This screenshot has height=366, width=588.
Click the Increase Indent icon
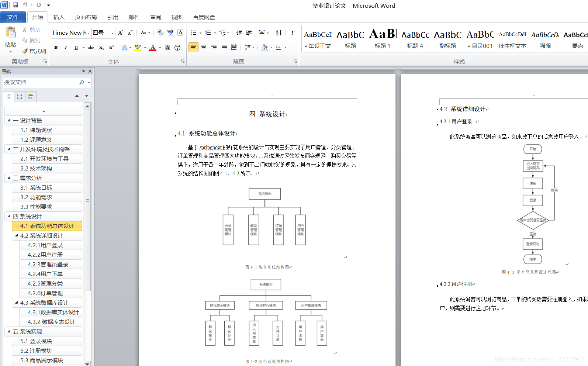point(249,33)
